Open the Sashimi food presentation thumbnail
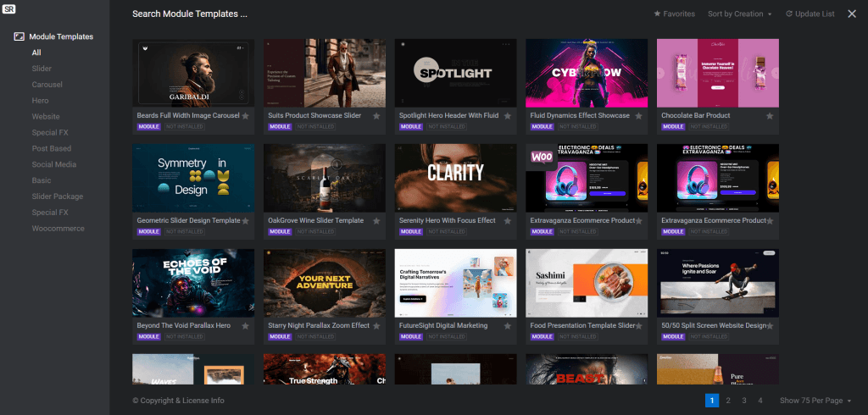Screen dimensions: 868x415 click(x=587, y=284)
